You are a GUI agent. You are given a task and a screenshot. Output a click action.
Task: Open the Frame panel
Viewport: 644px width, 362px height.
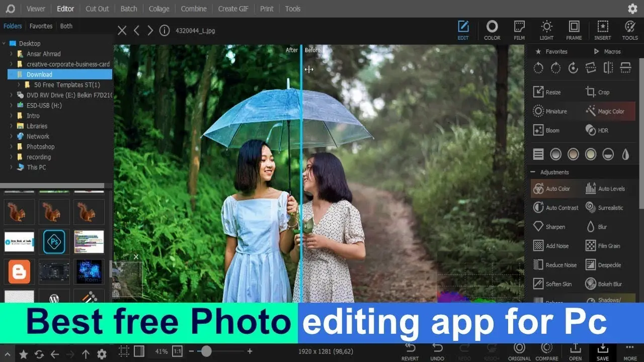click(574, 30)
